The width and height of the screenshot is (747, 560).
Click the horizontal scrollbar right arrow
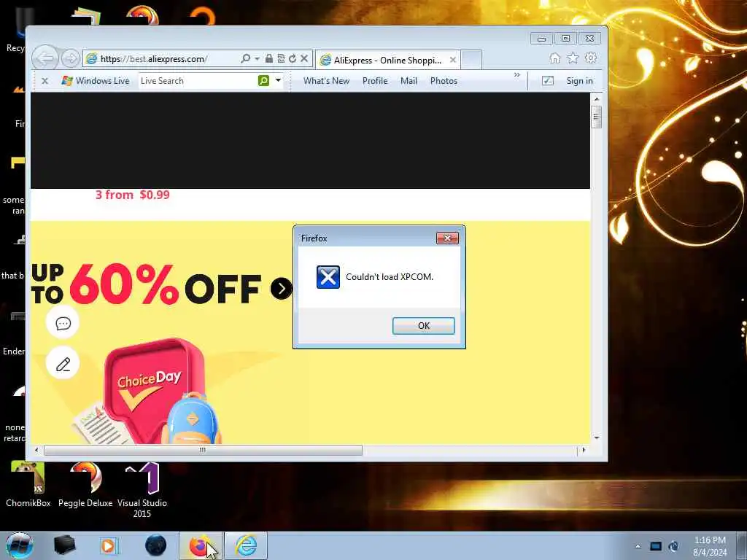coord(584,450)
